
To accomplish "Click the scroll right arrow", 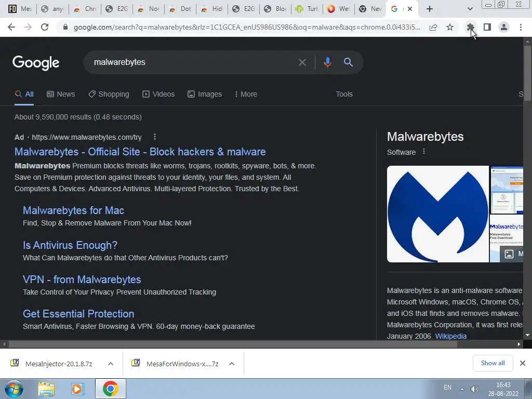I will point(519,344).
